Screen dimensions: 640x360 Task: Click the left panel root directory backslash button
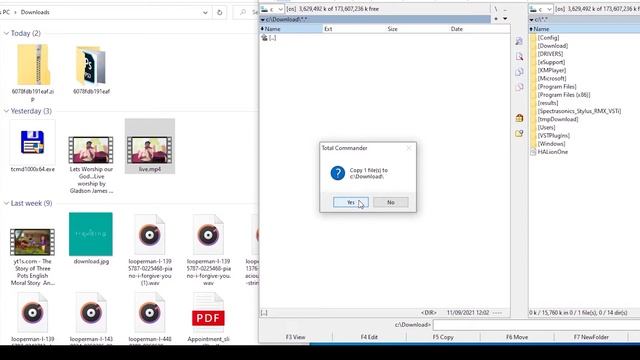tap(496, 9)
